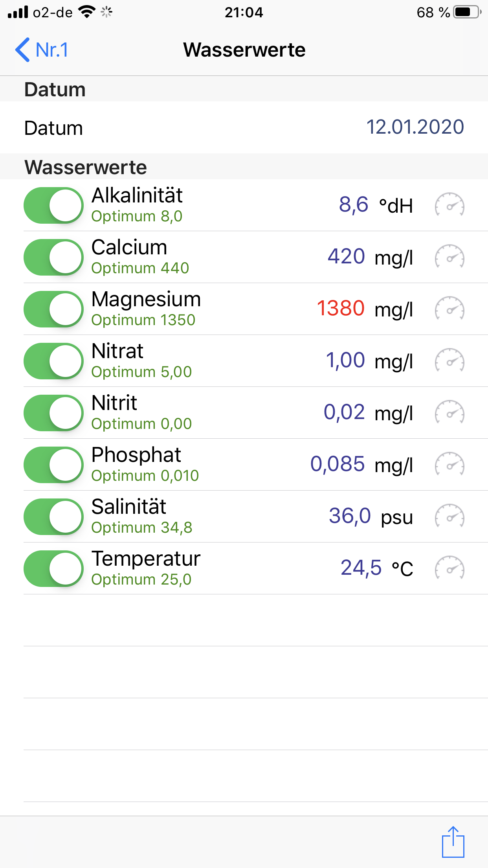
Task: Tap the Nitrat gauge icon
Action: [x=449, y=360]
